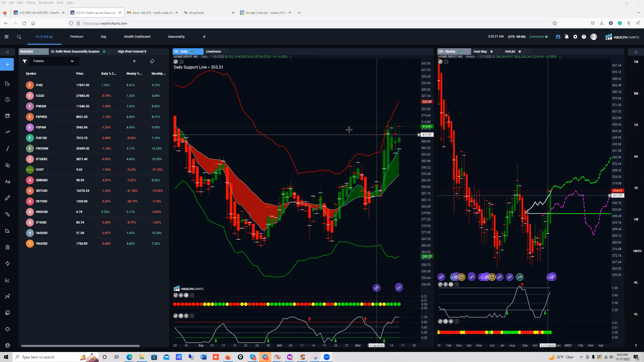Screen dimensions: 644x362
Task: Select the 1H timeframe button
Action: coord(636,125)
